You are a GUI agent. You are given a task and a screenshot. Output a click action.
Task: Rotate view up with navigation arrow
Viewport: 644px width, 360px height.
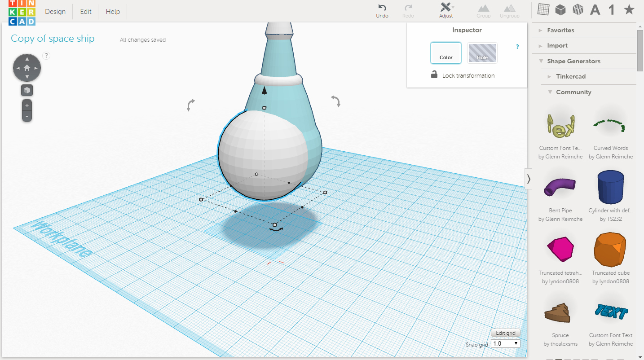coord(27,59)
